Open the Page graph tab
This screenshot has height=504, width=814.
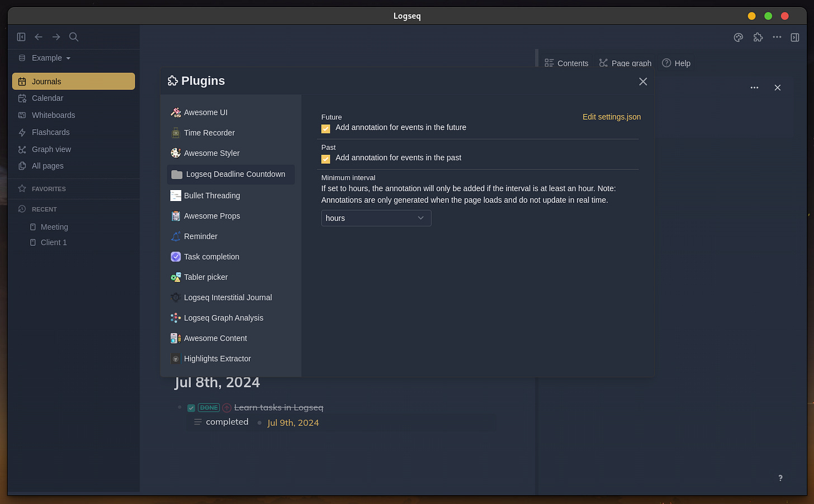tap(625, 63)
